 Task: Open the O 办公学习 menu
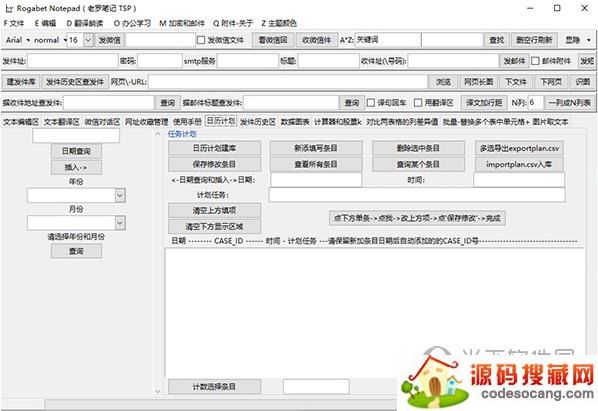point(132,23)
